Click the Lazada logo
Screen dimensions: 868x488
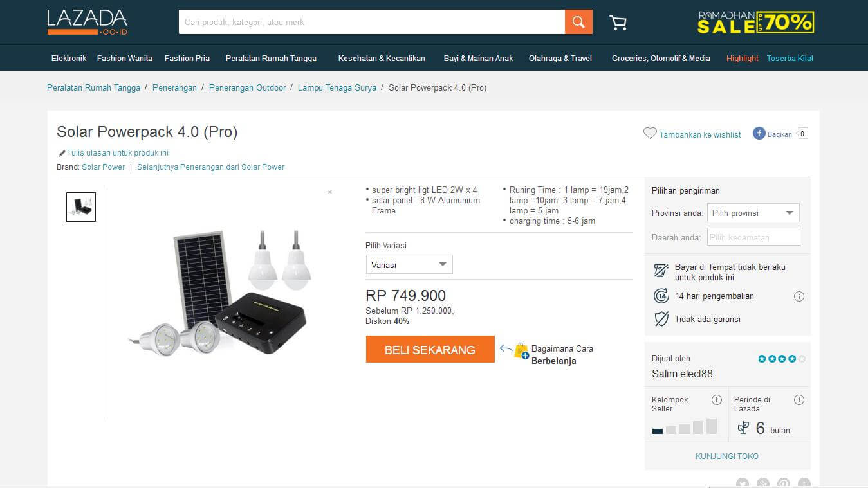tap(87, 22)
